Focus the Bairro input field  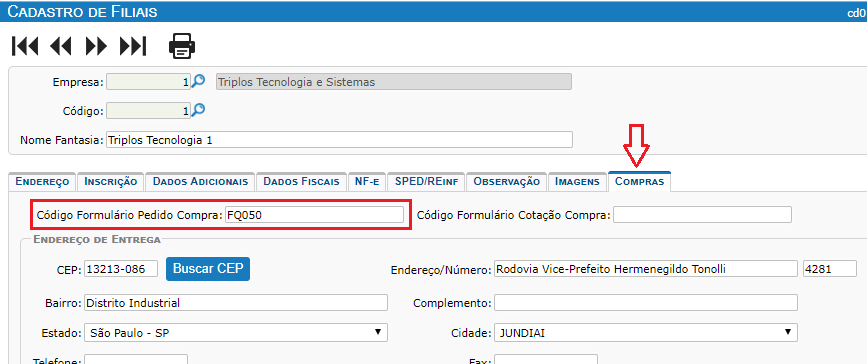236,303
